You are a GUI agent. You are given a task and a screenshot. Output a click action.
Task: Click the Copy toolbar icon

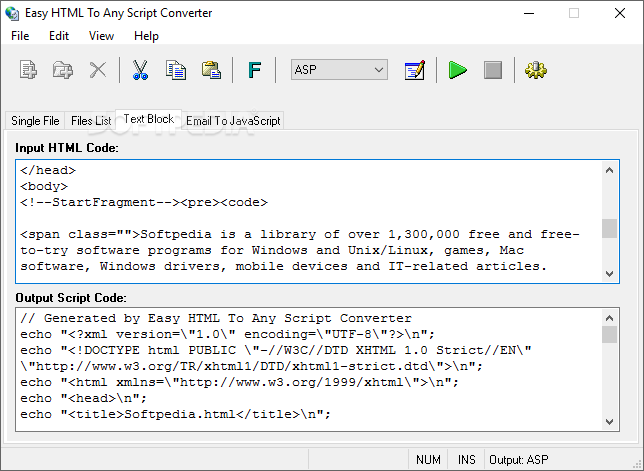pyautogui.click(x=176, y=70)
